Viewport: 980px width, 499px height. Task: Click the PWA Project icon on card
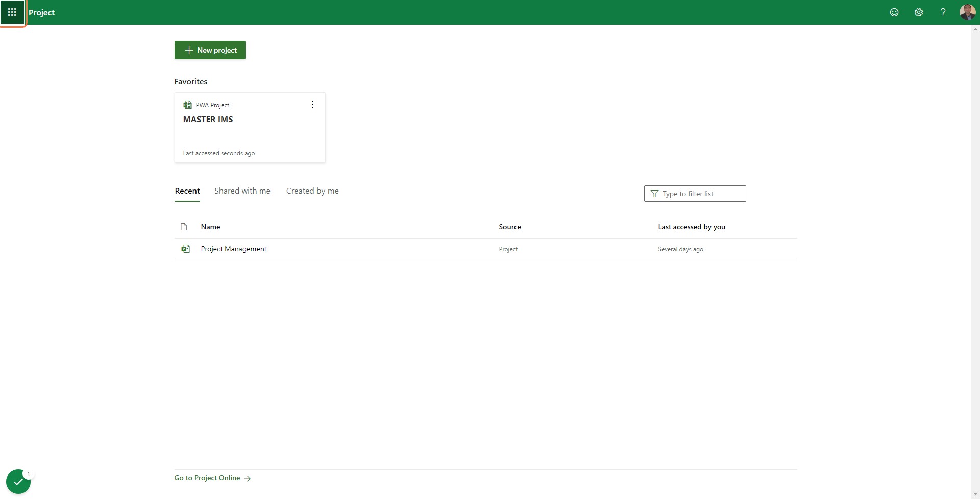[x=187, y=105]
